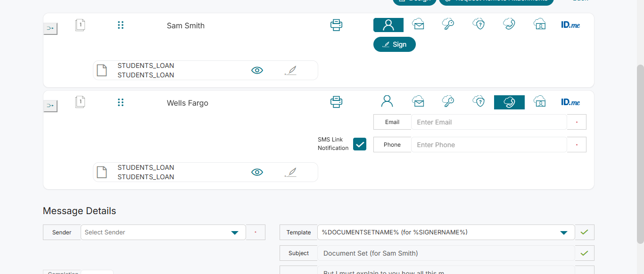The image size is (644, 274).
Task: Click the Message Details heading
Action: click(x=79, y=211)
